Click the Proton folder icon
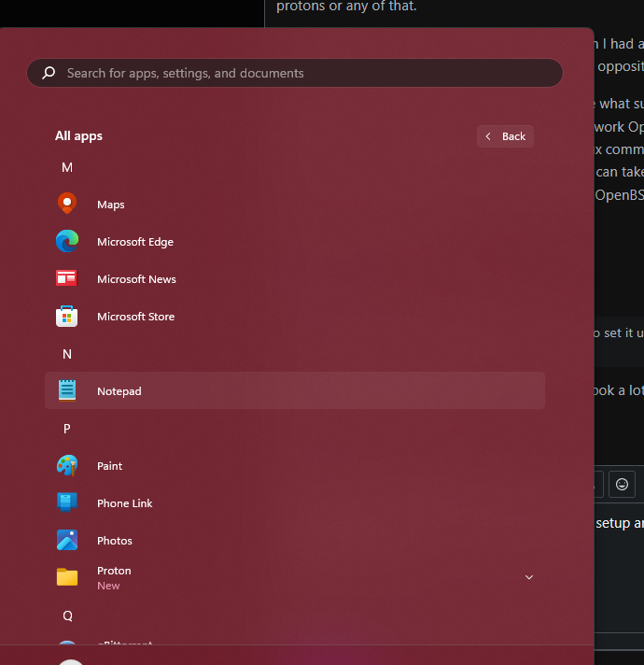Screen dimensions: 644x665 click(x=67, y=577)
